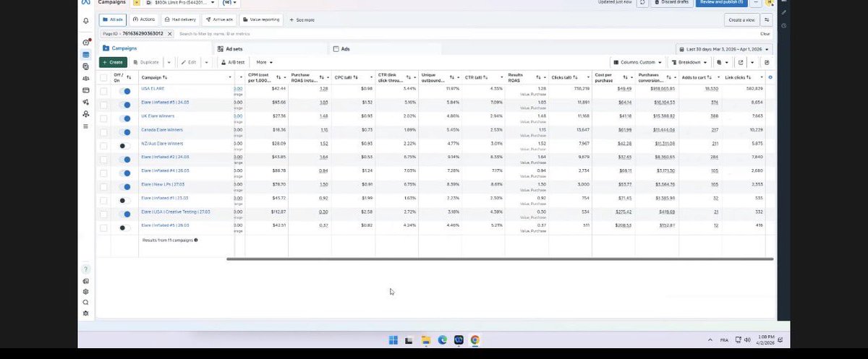The image size is (868, 359).
Task: Click the user profile avatar
Action: (770, 2)
